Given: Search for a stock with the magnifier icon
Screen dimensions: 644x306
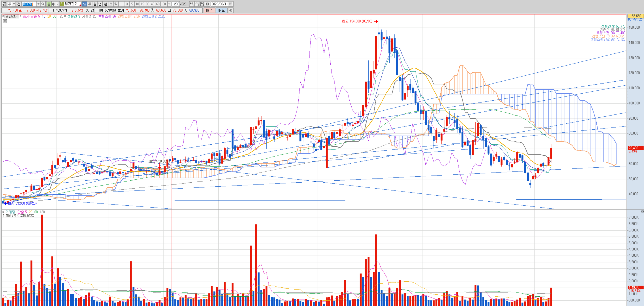Looking at the screenshot, I should coord(43,4).
